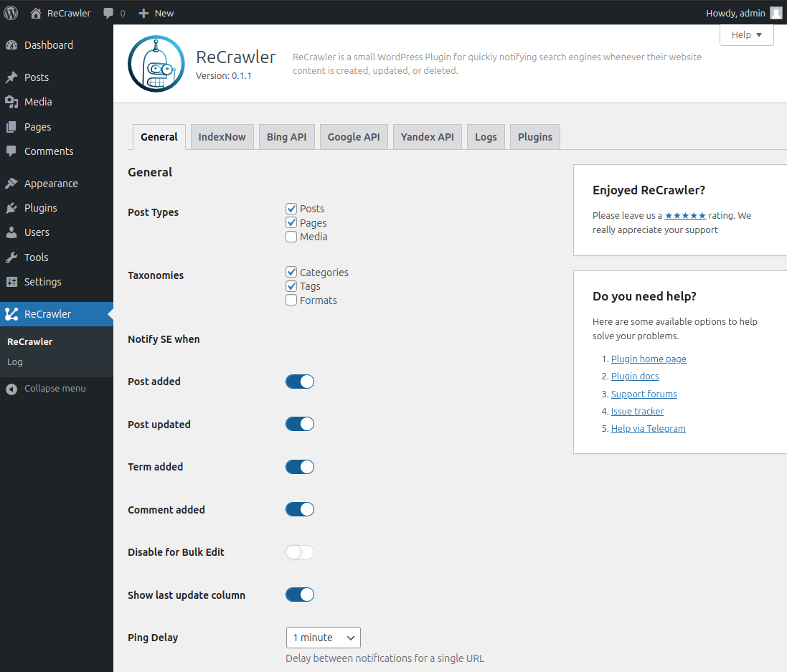
Task: Check the Formats taxonomy checkbox
Action: 291,300
